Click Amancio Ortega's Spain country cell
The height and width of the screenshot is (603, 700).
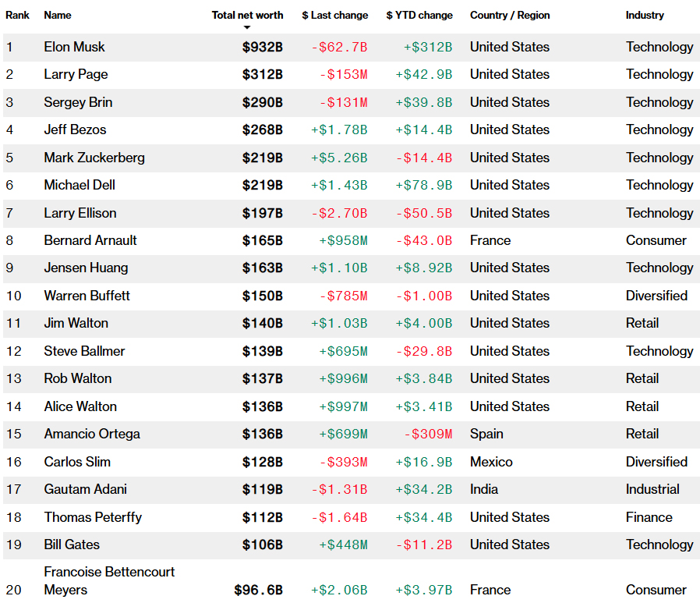[x=486, y=434]
